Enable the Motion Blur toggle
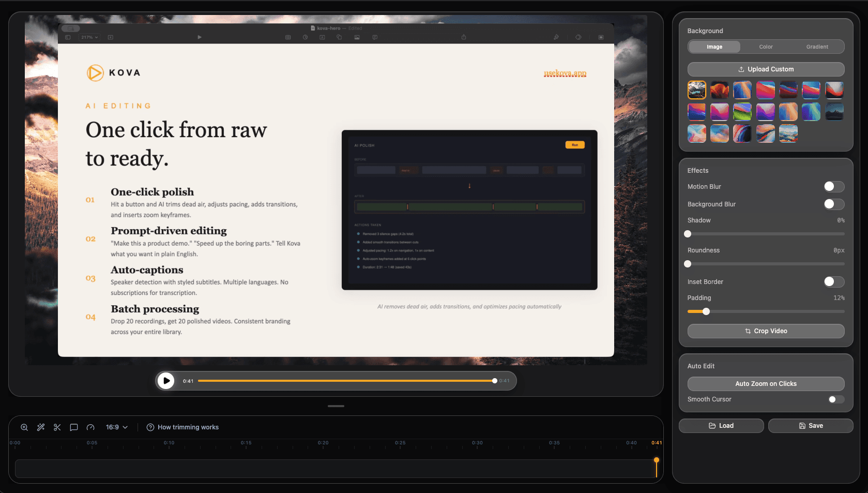Image resolution: width=868 pixels, height=493 pixels. [833, 186]
